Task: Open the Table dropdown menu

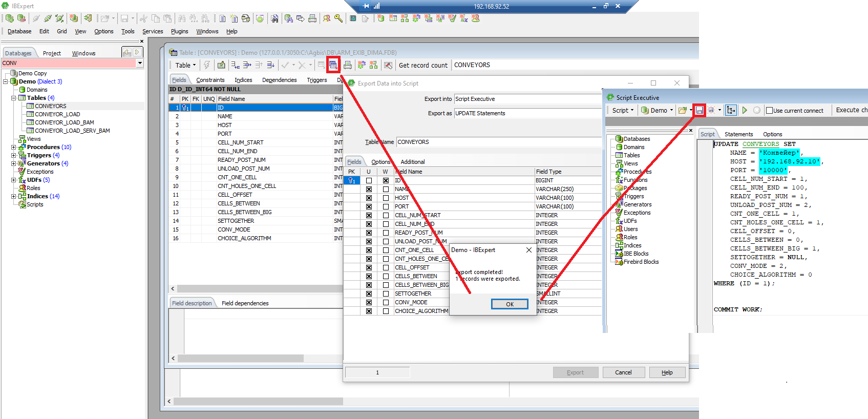Action: [186, 66]
